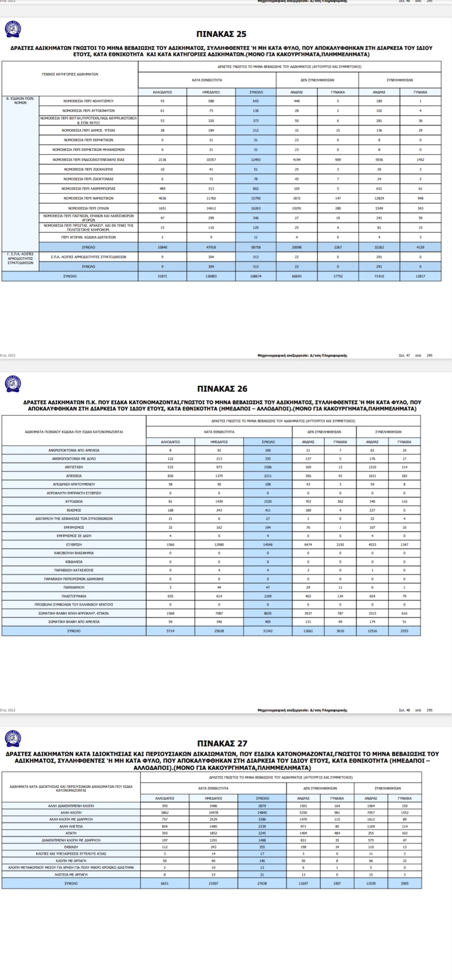Select the ΠΙΝΑΚΑΣ 25 heading

tap(222, 34)
